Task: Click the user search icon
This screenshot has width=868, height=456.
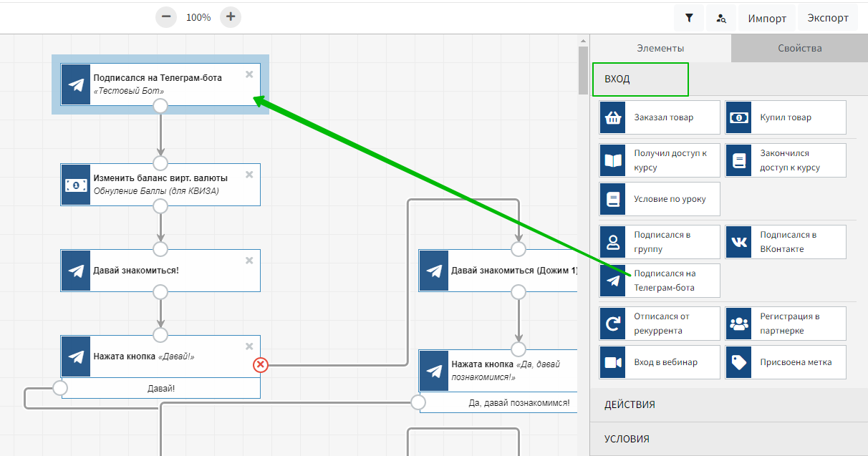Action: (x=721, y=19)
